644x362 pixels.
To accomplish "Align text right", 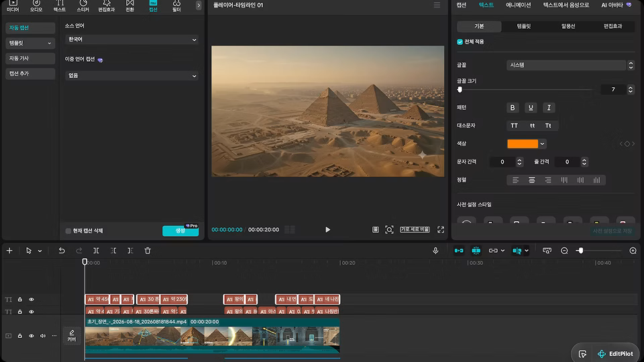I will tap(548, 180).
